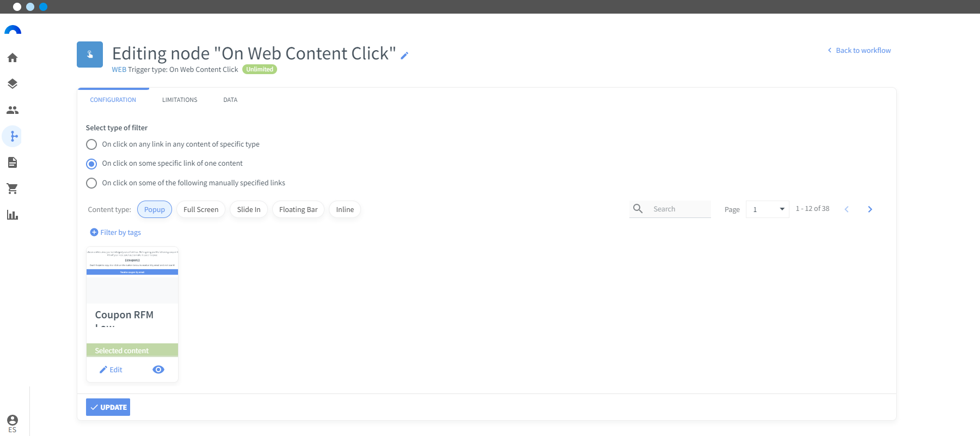
Task: Open the bar chart analytics icon
Action: click(x=13, y=215)
